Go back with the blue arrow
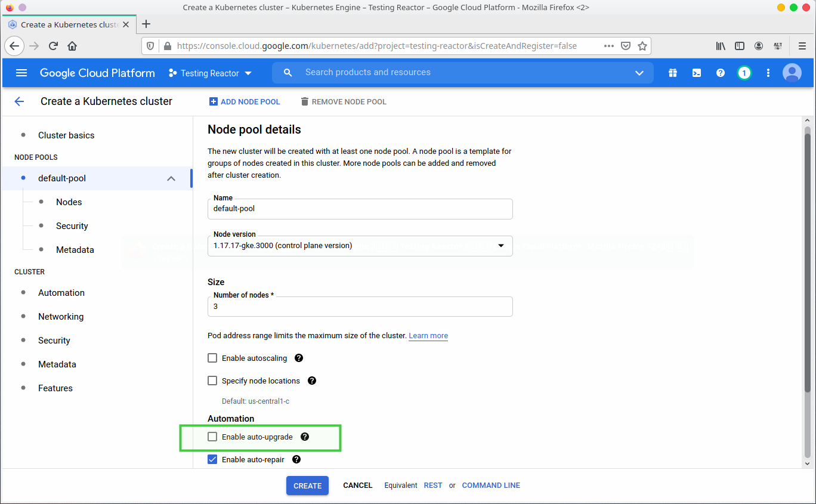Viewport: 816px width, 504px height. click(x=19, y=101)
